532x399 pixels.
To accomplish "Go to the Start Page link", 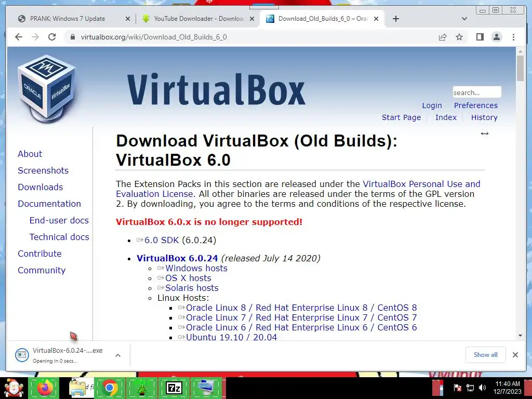I will [x=401, y=117].
